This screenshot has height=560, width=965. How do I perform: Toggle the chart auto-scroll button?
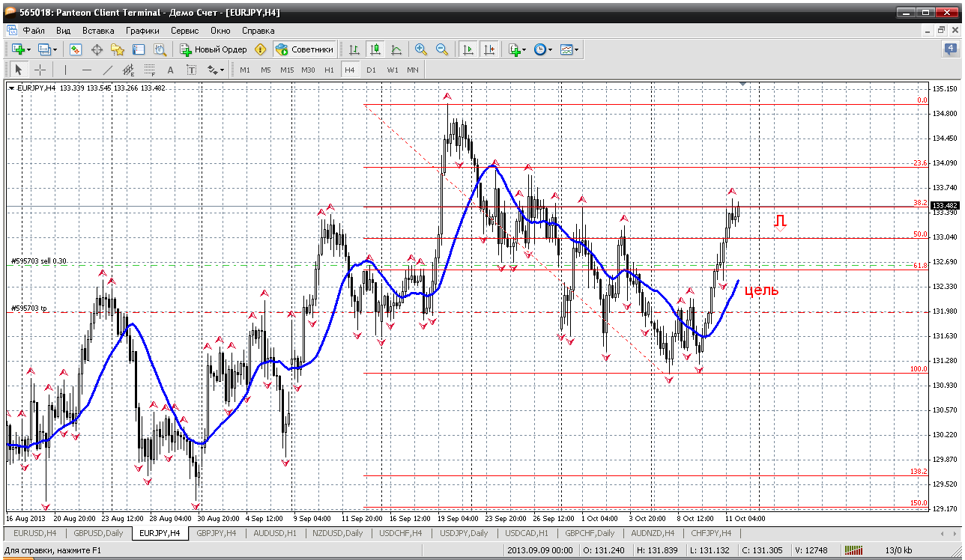[468, 49]
